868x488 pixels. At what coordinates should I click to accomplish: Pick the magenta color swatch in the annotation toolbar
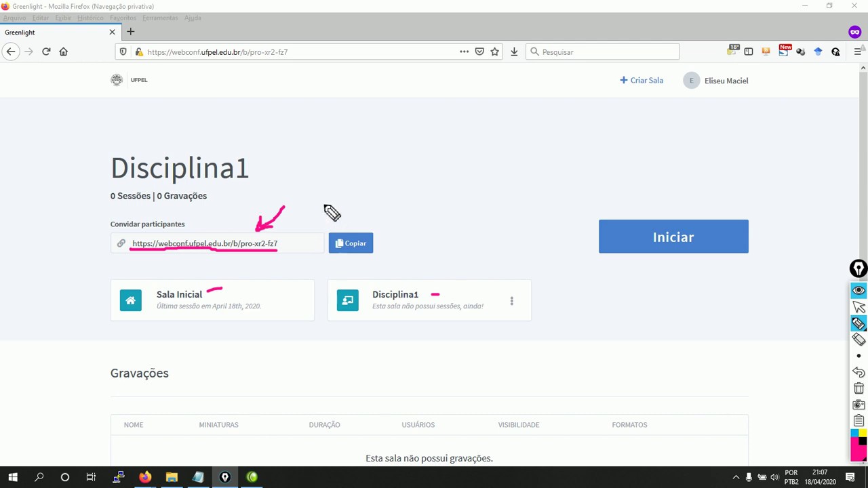pyautogui.click(x=859, y=449)
